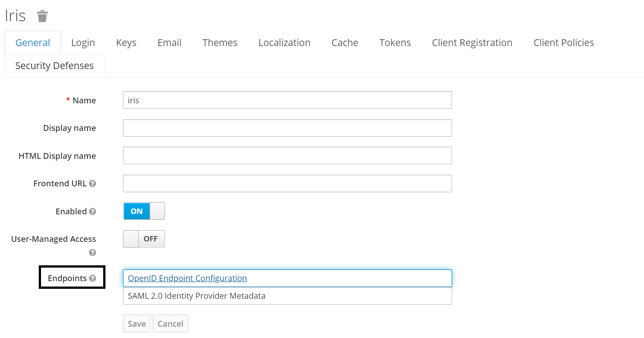Open OpenID Endpoint Configuration link
This screenshot has height=338, width=644.
(x=187, y=278)
